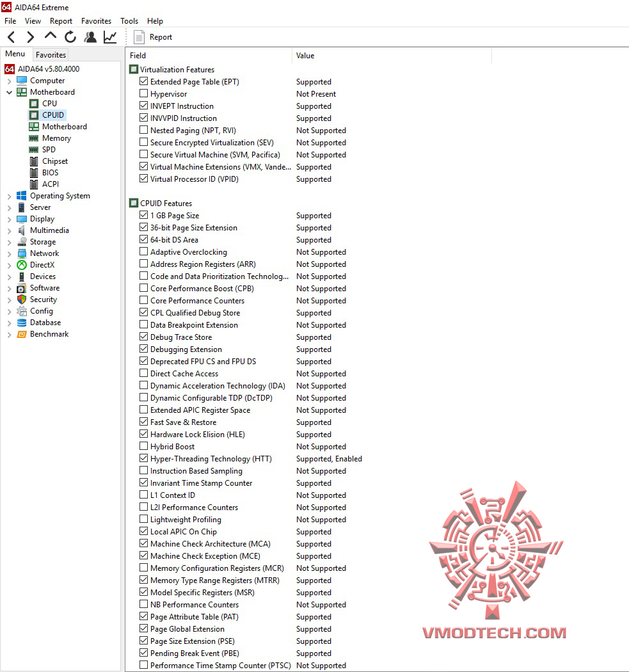Select the Chipset icon in the tree
The height and width of the screenshot is (672, 629).
34,161
